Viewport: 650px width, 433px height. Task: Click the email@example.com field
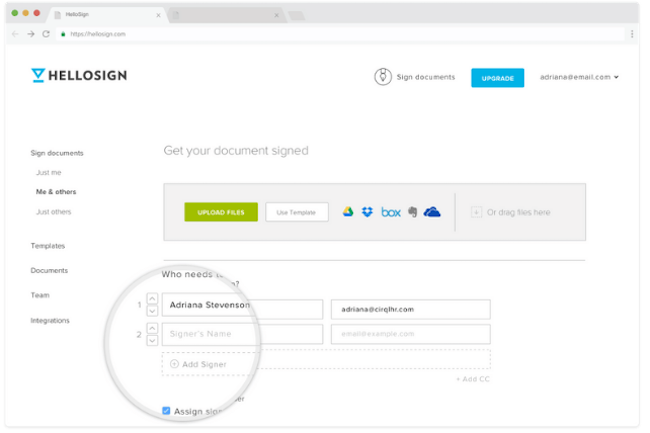click(410, 334)
